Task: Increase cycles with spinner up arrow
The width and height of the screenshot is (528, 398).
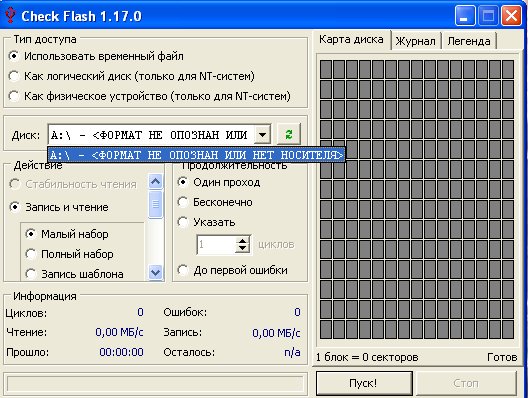Action: point(242,240)
